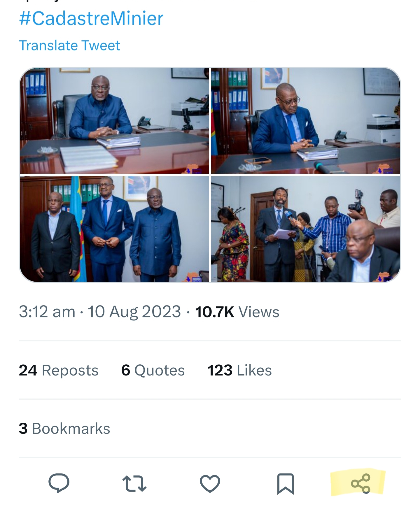Screen dimensions: 420x509
Task: Click the Translate Tweet link
Action: pyautogui.click(x=69, y=45)
